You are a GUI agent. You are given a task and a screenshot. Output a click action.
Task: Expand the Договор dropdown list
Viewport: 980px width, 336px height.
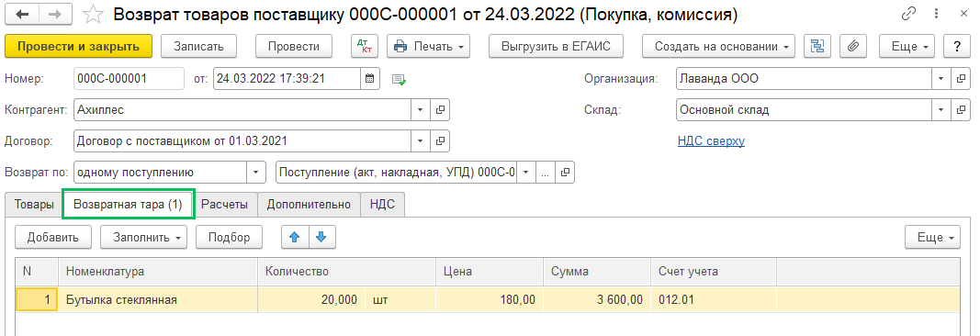(420, 140)
